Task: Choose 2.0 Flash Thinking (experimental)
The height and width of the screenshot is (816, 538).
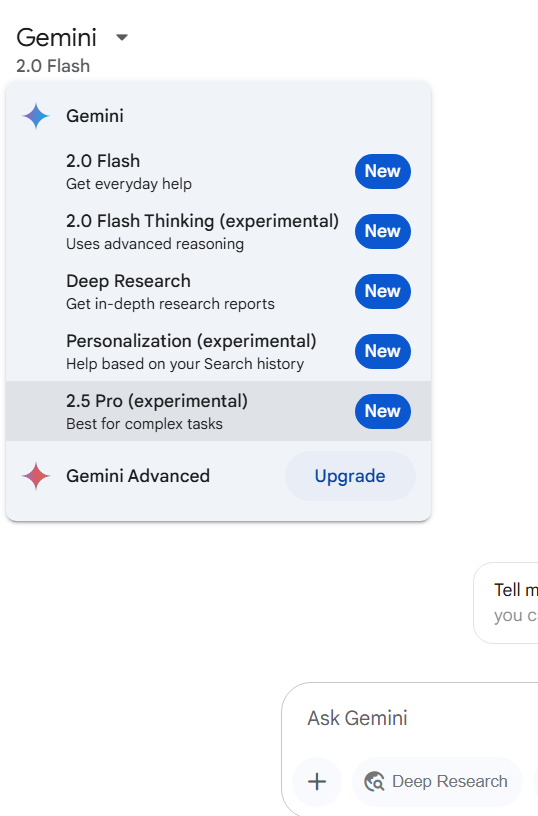Action: pyautogui.click(x=219, y=231)
